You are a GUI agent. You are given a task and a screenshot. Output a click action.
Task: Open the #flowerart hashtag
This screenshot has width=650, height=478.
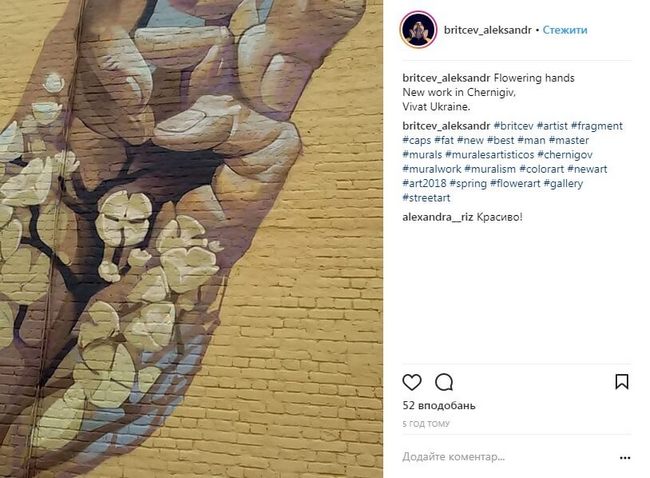click(x=515, y=183)
